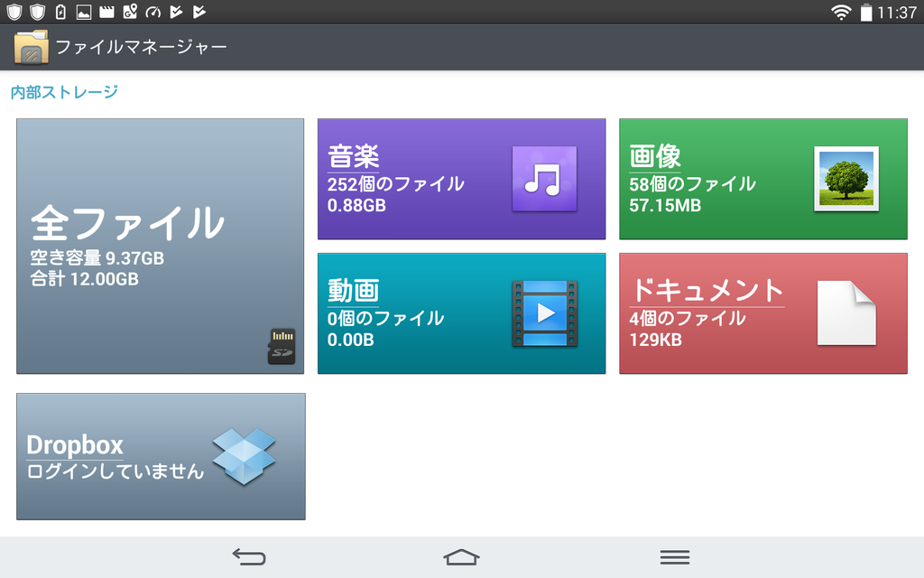Image resolution: width=924 pixels, height=578 pixels.
Task: Open the 全ファイル (All Files) tile
Action: 161,246
